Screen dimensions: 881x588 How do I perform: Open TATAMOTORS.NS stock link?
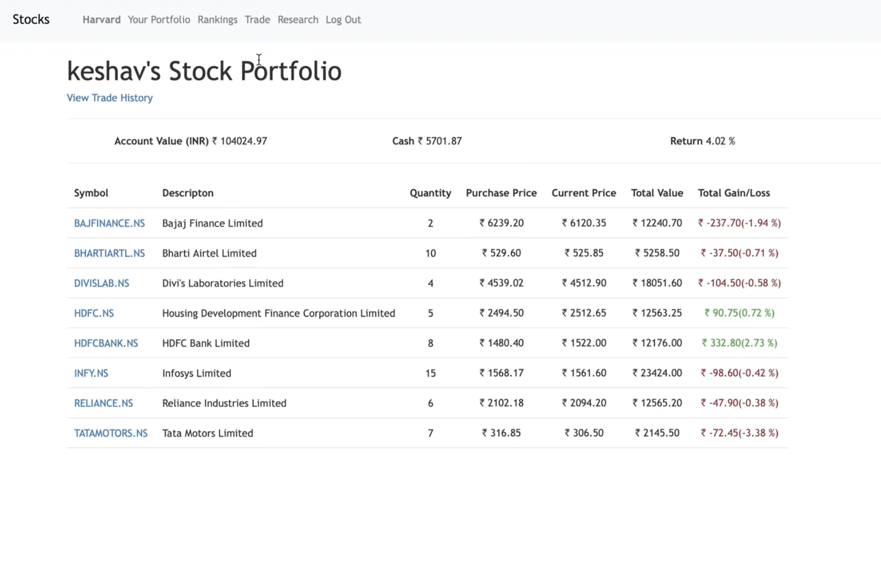pos(111,433)
